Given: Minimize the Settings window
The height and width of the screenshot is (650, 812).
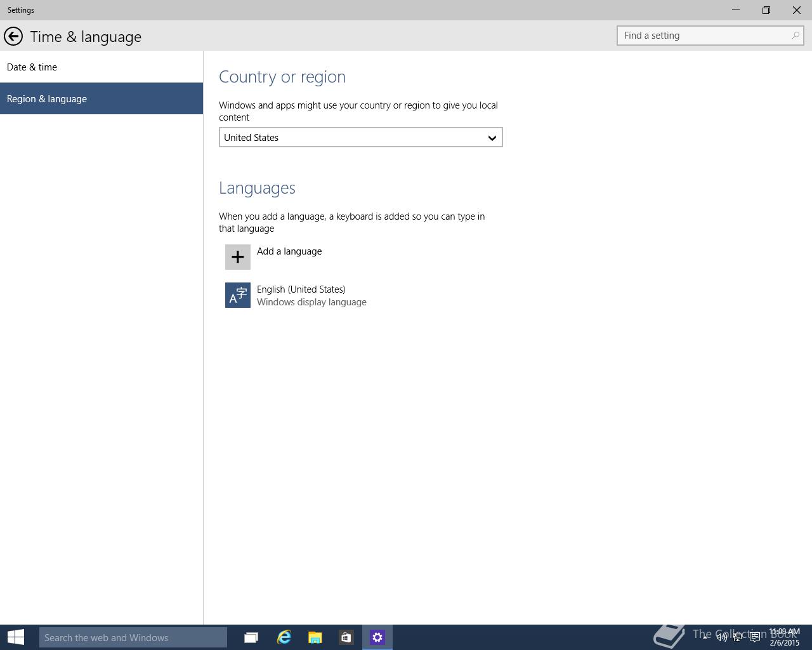Looking at the screenshot, I should (x=736, y=10).
